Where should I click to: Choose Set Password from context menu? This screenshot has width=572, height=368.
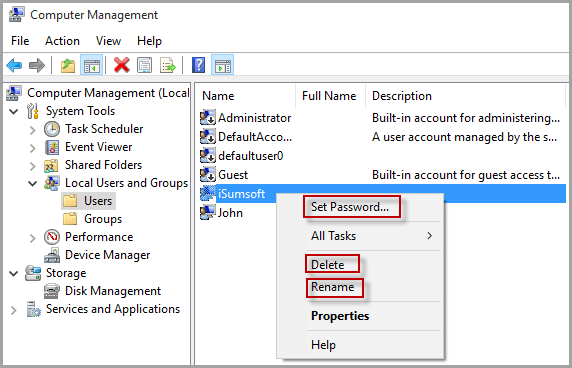pyautogui.click(x=350, y=207)
